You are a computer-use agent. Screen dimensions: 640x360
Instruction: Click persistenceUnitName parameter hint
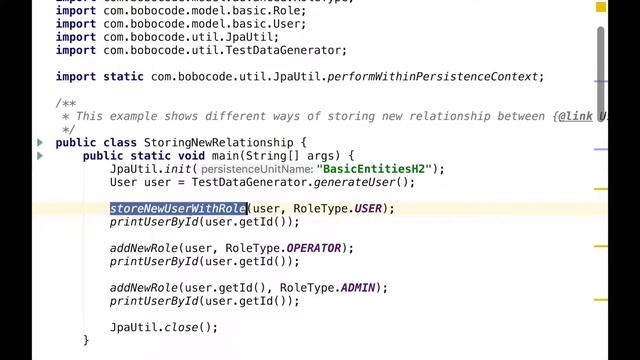coord(257,169)
